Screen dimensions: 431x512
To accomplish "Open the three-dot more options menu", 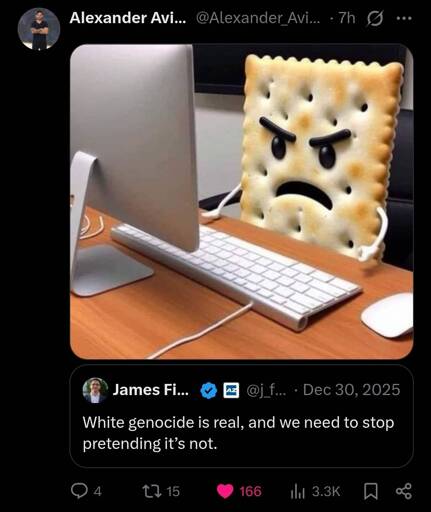I will coord(404,18).
